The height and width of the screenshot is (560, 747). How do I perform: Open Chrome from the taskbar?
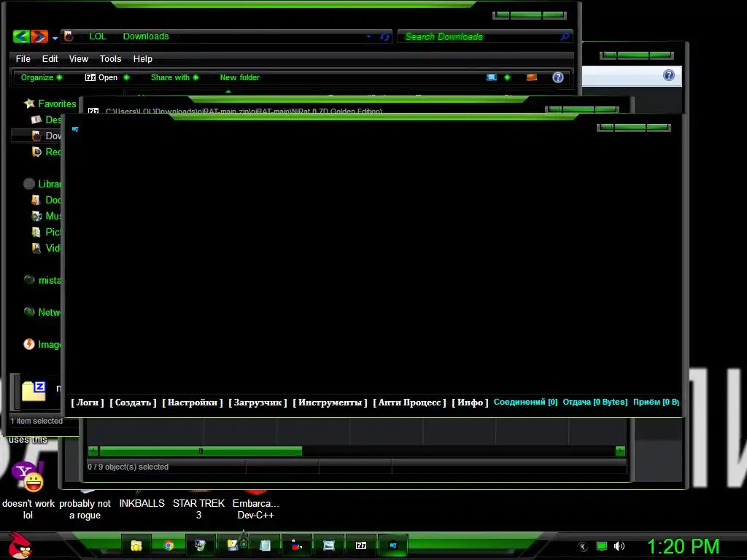[169, 545]
